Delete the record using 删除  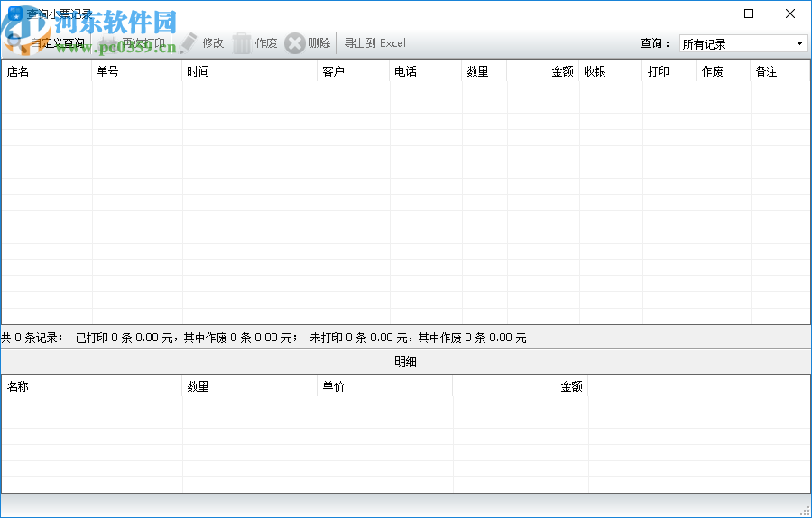tap(319, 43)
